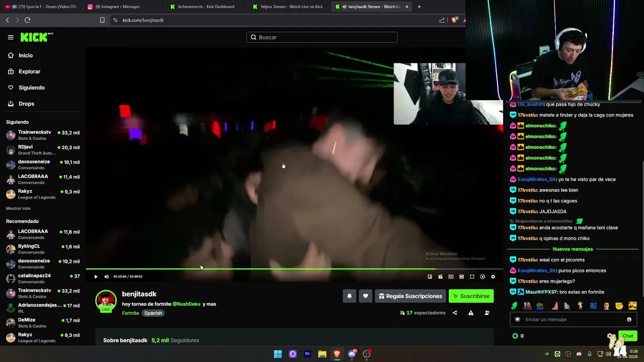This screenshot has width=644, height=362.
Task: Open Brave browser taskbar icon
Action: pyautogui.click(x=337, y=354)
